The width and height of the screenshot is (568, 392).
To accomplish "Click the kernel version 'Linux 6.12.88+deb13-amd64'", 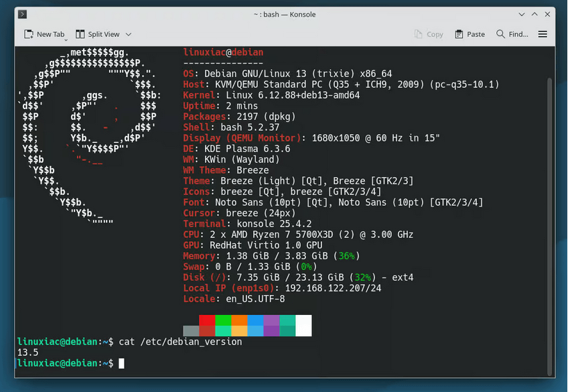I will tap(293, 95).
